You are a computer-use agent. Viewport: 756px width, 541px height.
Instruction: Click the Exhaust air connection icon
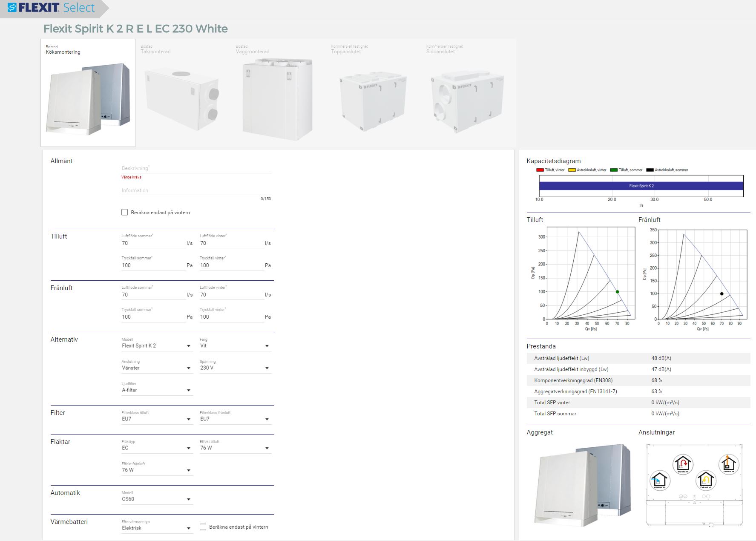point(728,464)
